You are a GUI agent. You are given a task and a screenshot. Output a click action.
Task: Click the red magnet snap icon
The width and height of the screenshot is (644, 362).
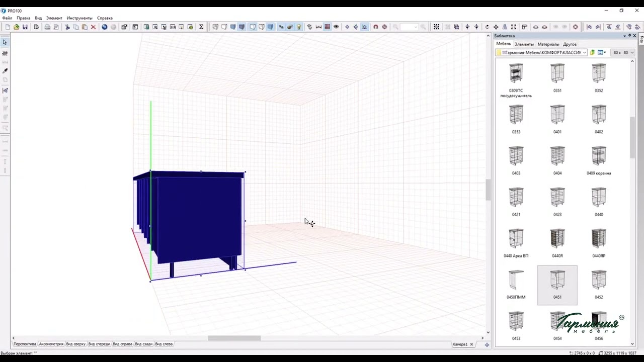(375, 27)
